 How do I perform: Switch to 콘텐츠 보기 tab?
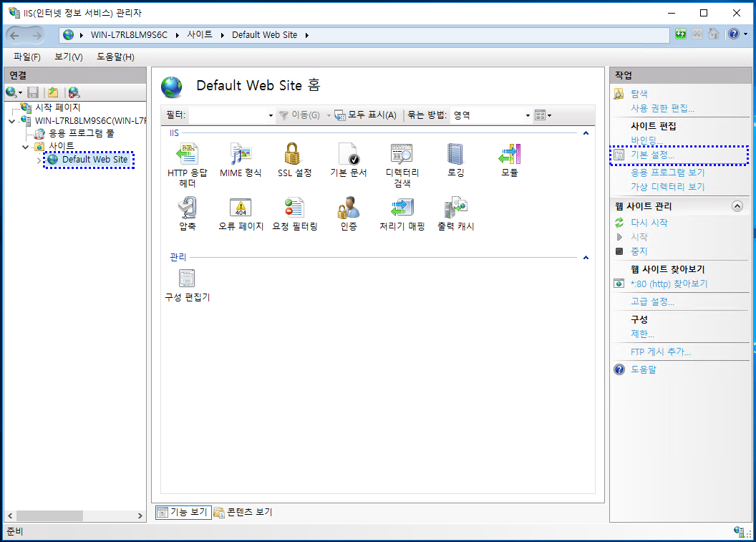243,512
